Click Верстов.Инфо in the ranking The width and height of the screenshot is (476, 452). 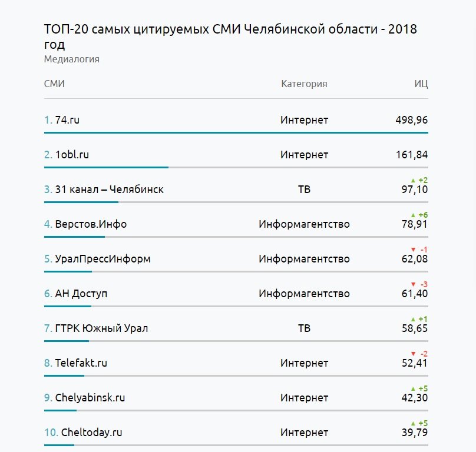(x=91, y=224)
